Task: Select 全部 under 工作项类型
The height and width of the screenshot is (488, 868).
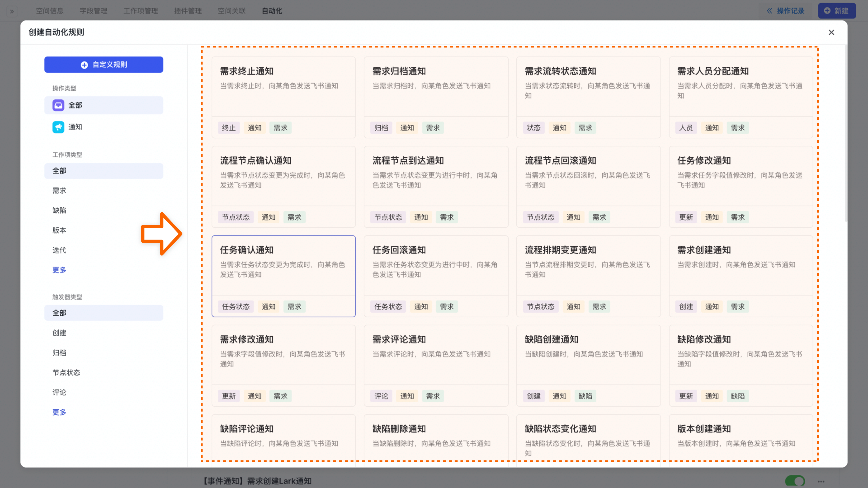Action: pyautogui.click(x=104, y=171)
